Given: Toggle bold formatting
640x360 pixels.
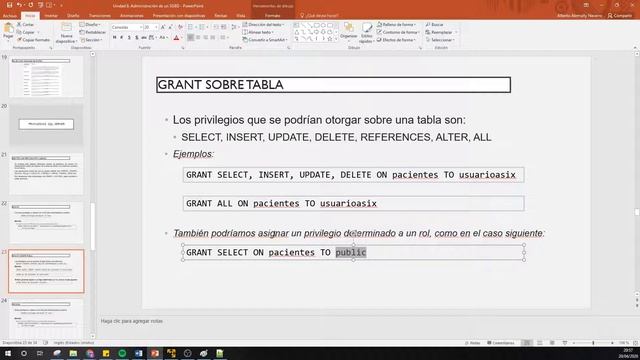Looking at the screenshot, I should (x=114, y=38).
